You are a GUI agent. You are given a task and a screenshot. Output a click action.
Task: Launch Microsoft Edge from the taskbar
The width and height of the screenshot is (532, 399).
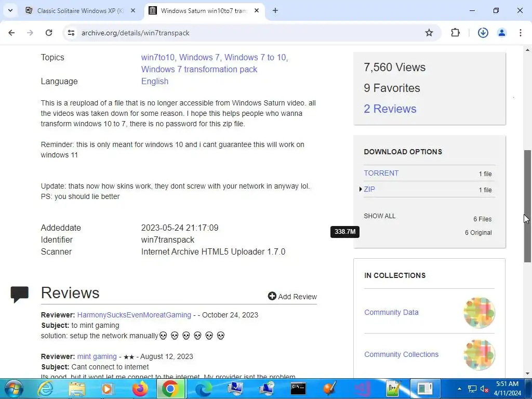(203, 389)
